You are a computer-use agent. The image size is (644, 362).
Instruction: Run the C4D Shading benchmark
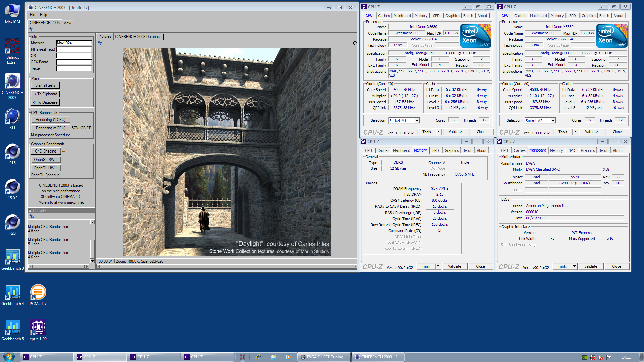click(46, 151)
